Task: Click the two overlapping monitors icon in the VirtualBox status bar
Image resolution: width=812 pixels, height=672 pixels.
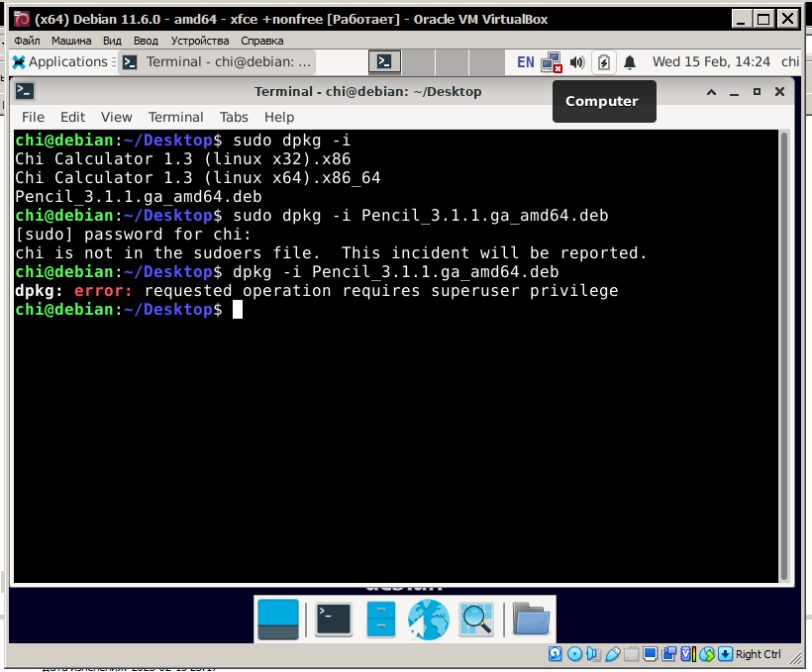Action: [668, 654]
